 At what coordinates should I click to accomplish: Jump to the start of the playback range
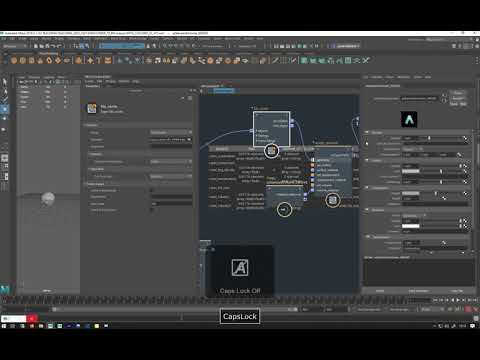(x=435, y=300)
